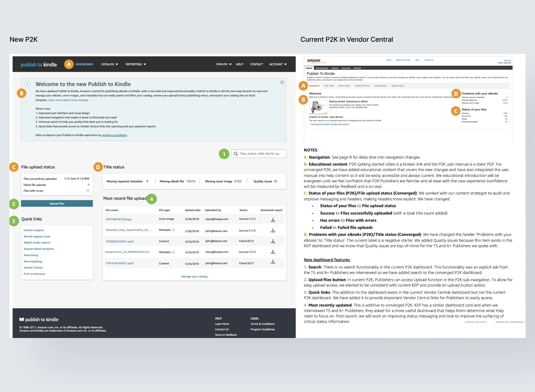This screenshot has height=392, width=535.
Task: Select the Export history tab in Vendor Central
Action: click(344, 86)
